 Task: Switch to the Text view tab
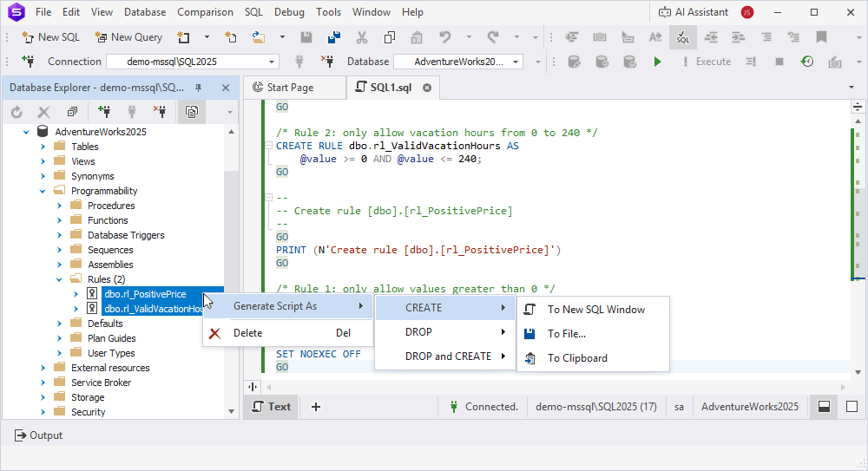coord(271,407)
